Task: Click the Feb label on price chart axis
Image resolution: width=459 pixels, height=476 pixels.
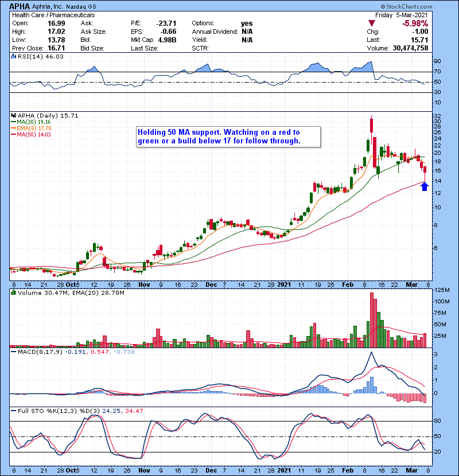Action: coord(348,285)
